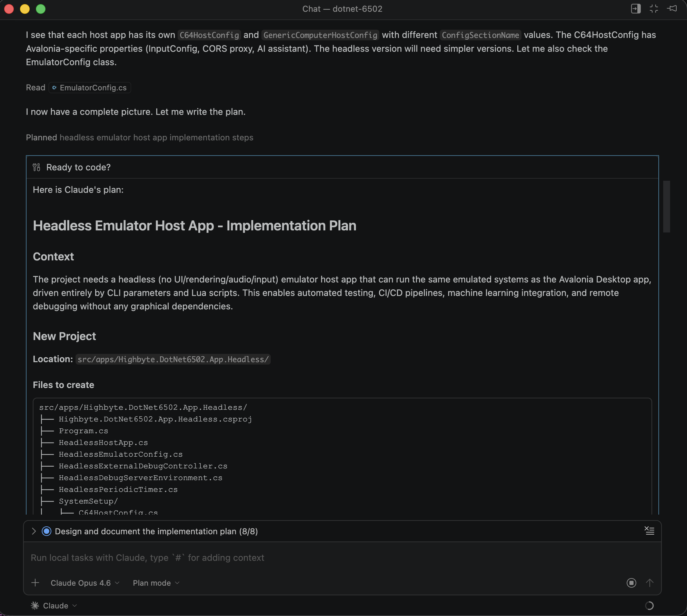Click the stop generation button
687x616 pixels.
point(631,583)
